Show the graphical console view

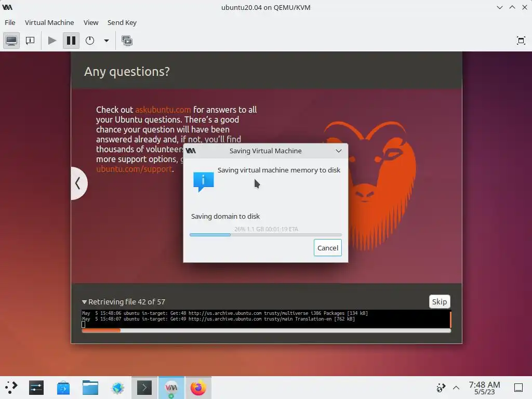(11, 41)
